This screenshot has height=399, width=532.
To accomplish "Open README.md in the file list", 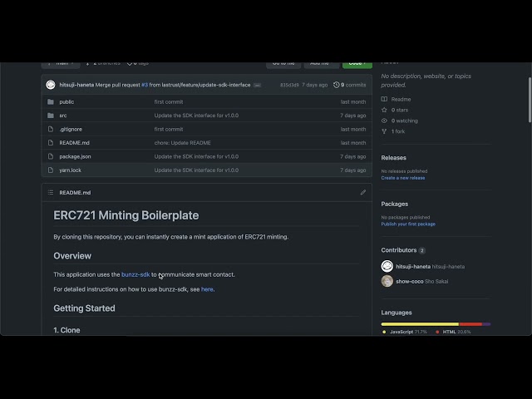I will (x=74, y=143).
